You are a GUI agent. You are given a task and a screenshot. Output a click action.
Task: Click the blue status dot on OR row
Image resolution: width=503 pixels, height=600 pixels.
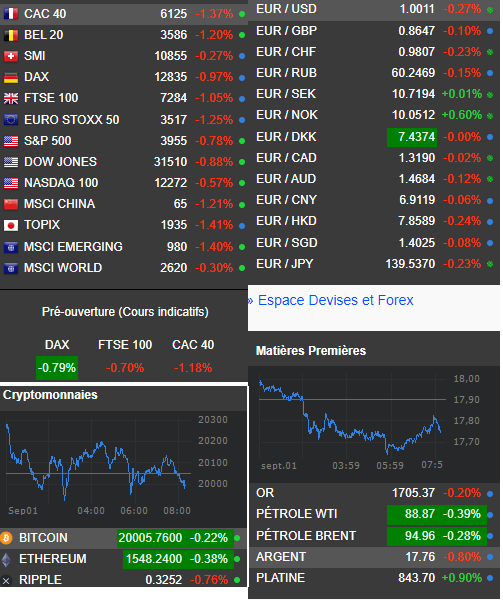click(x=490, y=494)
